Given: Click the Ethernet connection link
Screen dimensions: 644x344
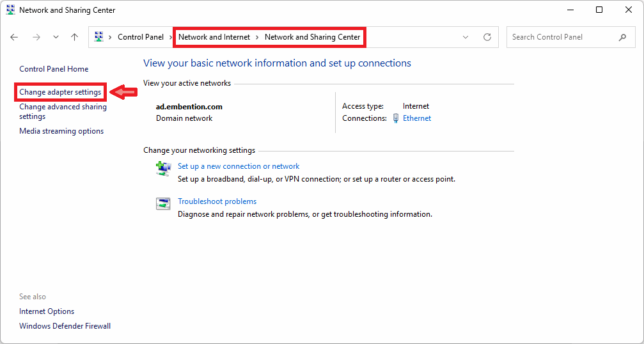Looking at the screenshot, I should click(417, 118).
